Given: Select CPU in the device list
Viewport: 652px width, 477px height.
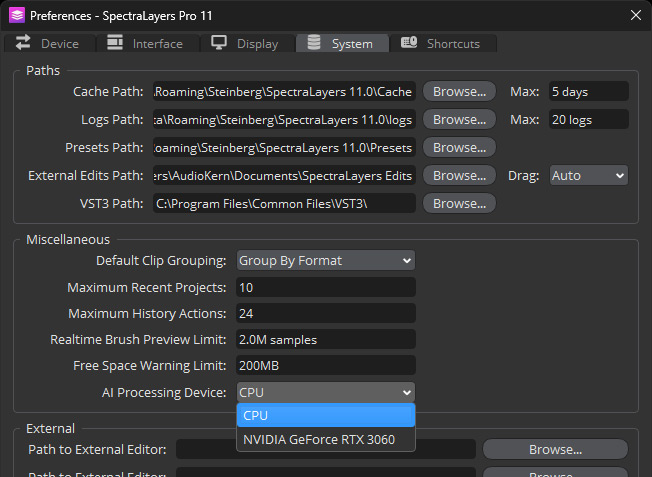Looking at the screenshot, I should click(325, 416).
